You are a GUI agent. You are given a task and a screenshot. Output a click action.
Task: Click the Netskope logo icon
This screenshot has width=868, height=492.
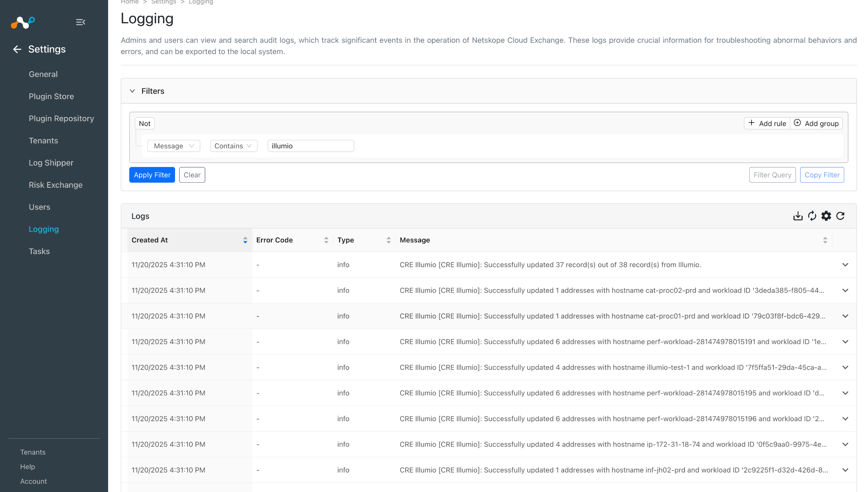click(x=23, y=22)
